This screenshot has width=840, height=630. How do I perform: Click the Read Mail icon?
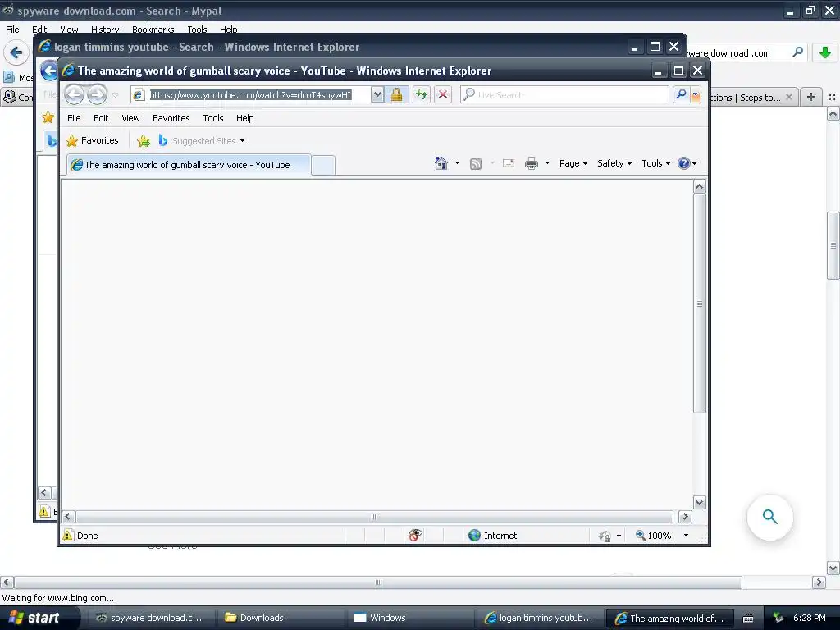point(509,163)
